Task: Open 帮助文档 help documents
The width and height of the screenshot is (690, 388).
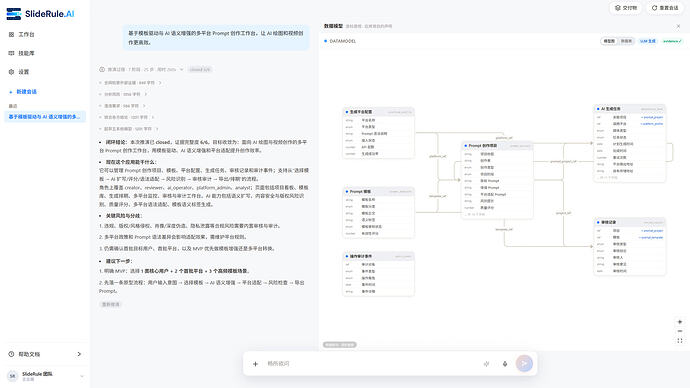Action: point(29,354)
